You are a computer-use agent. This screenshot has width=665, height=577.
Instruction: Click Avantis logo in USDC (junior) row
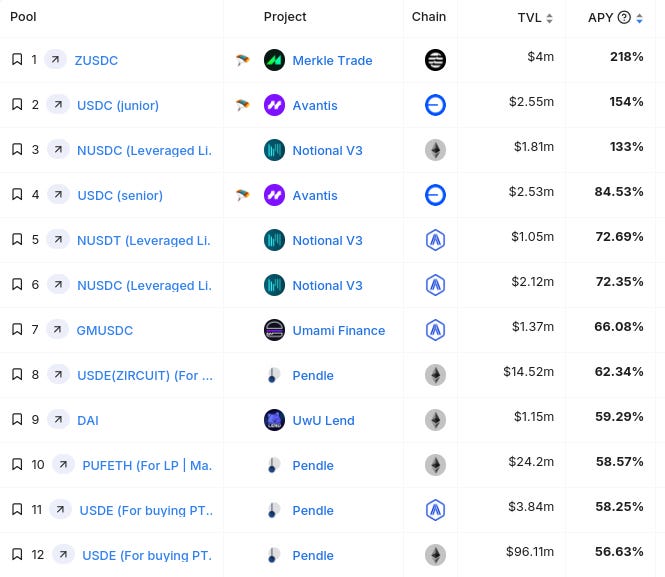[x=274, y=105]
